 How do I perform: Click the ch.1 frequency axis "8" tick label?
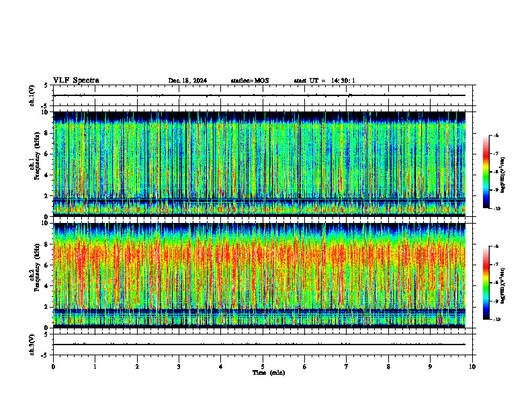coord(47,133)
